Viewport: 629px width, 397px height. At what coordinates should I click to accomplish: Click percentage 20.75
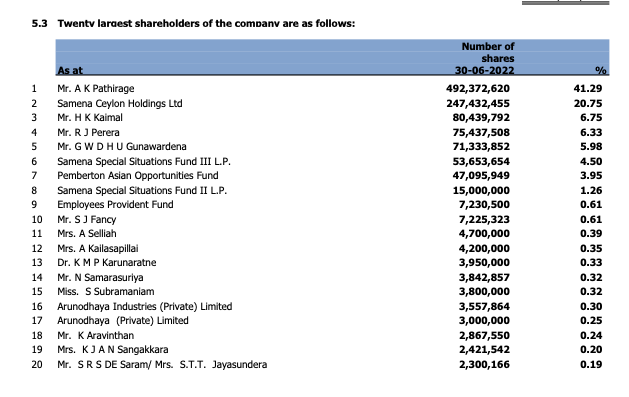[588, 103]
